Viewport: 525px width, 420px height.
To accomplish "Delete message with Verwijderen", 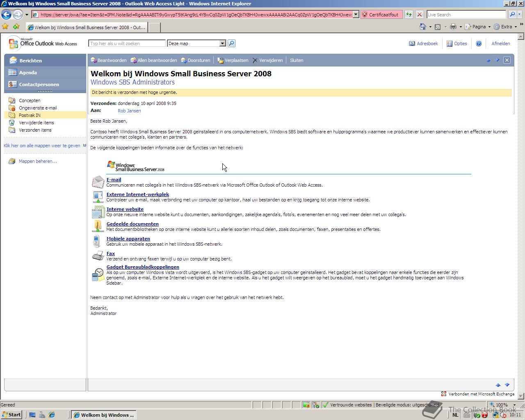I will pyautogui.click(x=267, y=60).
